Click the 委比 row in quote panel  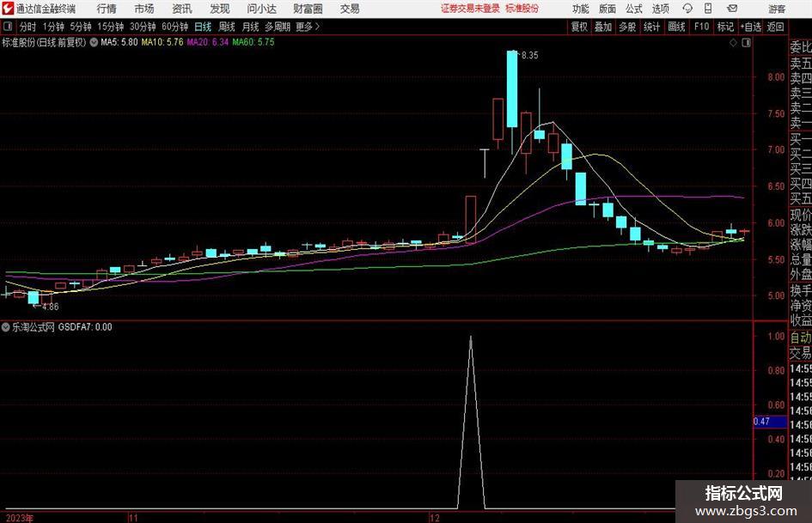click(x=801, y=47)
